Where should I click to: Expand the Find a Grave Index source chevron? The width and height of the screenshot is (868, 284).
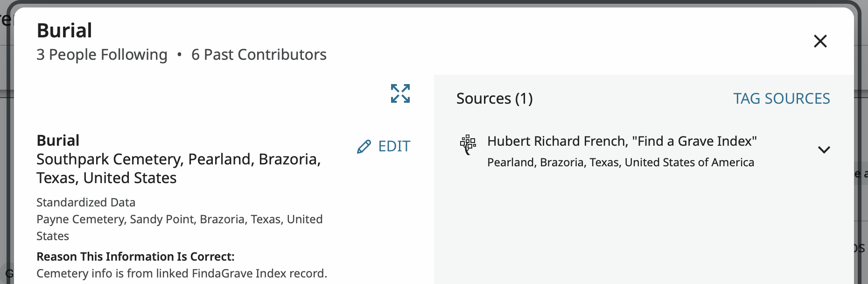824,150
